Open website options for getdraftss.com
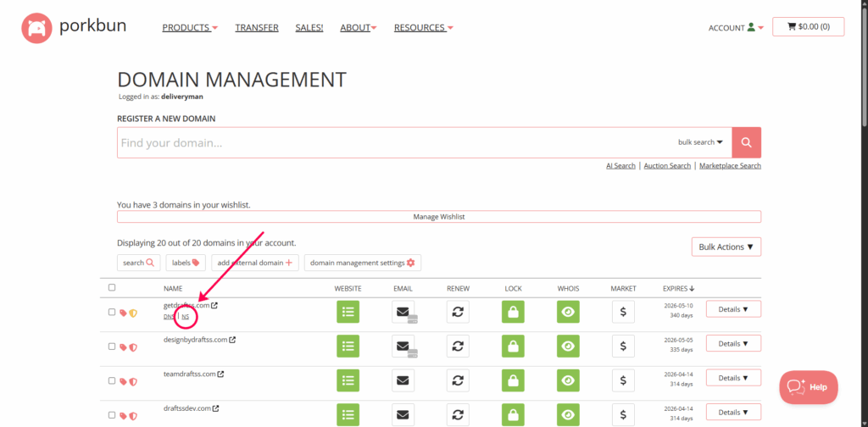Image resolution: width=868 pixels, height=427 pixels. [348, 311]
